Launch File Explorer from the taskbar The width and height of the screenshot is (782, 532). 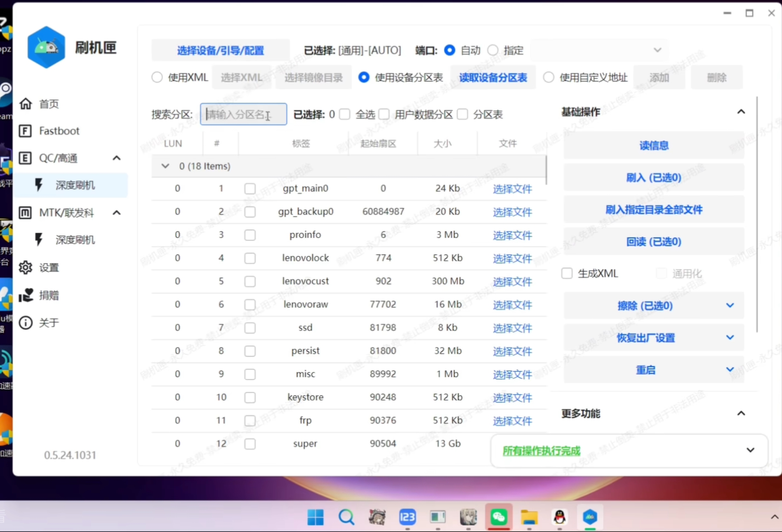pyautogui.click(x=529, y=517)
